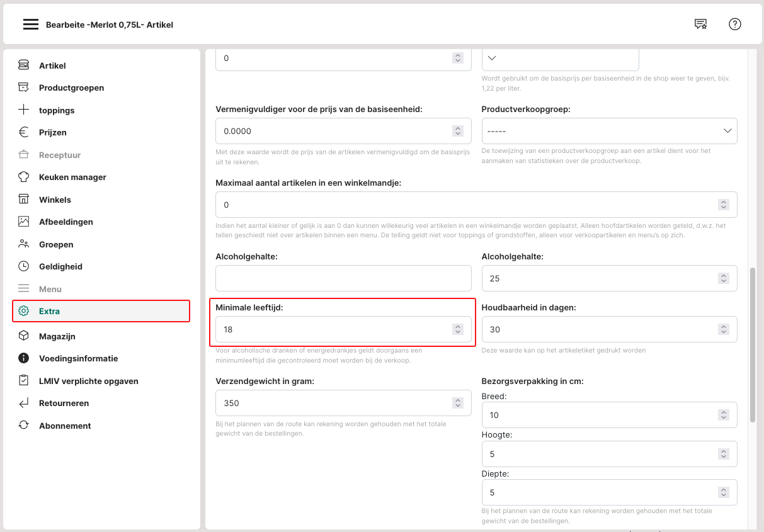This screenshot has width=764, height=532.
Task: Open the help question mark icon
Action: tap(734, 25)
